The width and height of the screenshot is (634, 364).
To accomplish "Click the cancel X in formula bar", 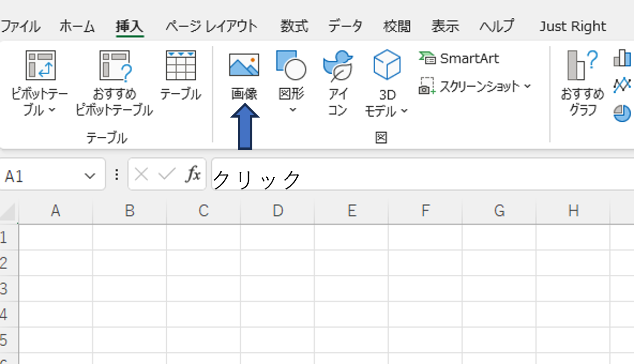I will coord(141,175).
